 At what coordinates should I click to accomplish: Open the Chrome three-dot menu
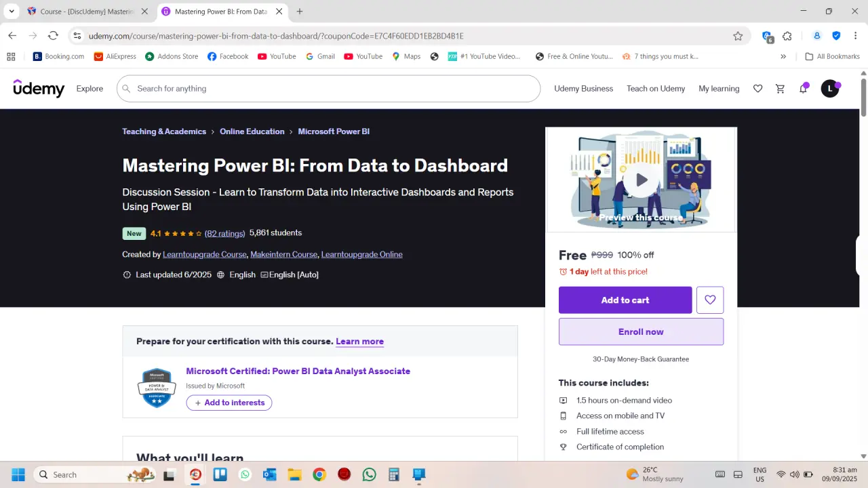pos(856,36)
